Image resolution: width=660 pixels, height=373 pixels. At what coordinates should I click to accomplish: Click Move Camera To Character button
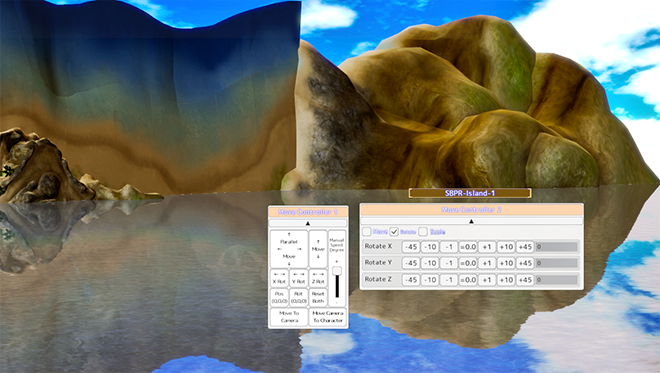pos(328,317)
